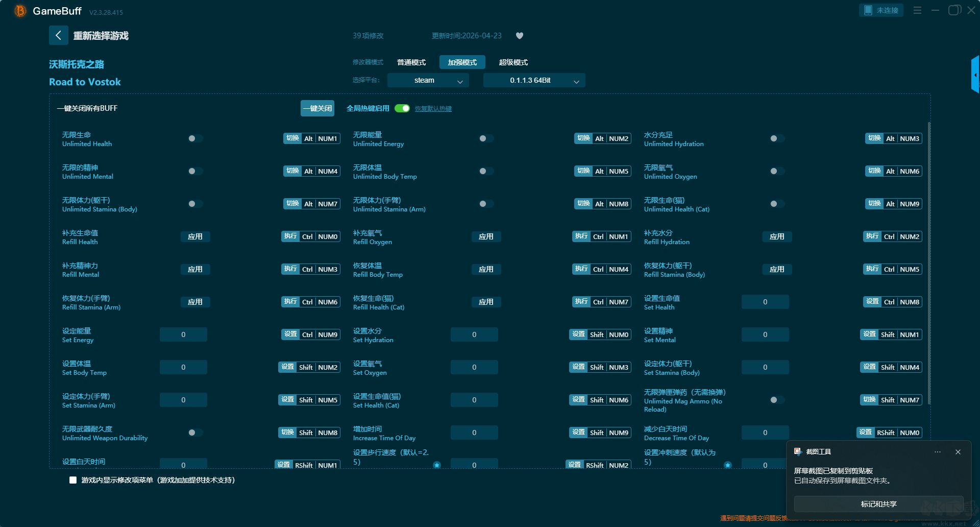Screen dimensions: 980x527
Task: Click the Set Energy value field
Action: click(183, 334)
